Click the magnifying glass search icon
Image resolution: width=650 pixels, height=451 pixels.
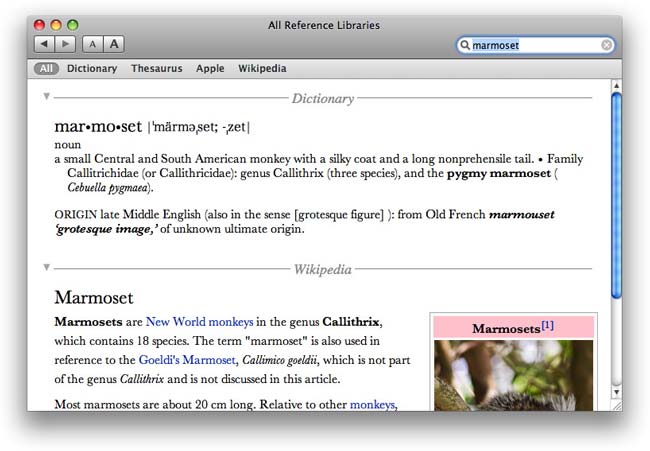pos(466,45)
